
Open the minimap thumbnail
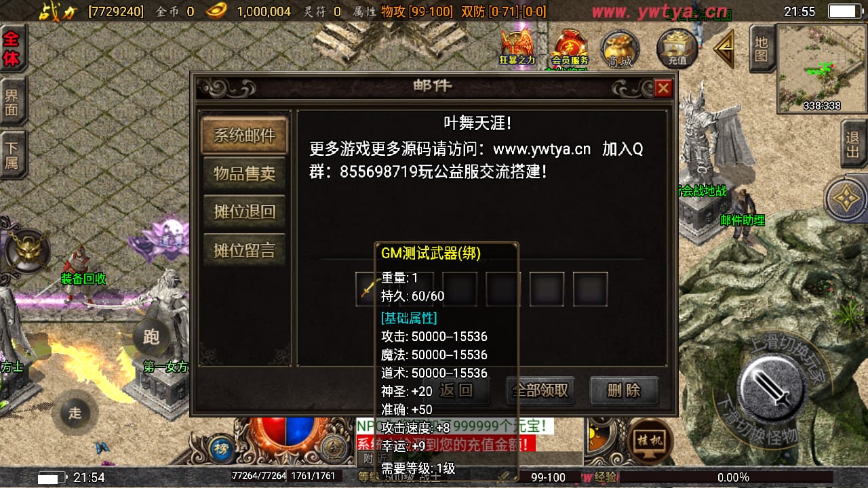pos(822,68)
